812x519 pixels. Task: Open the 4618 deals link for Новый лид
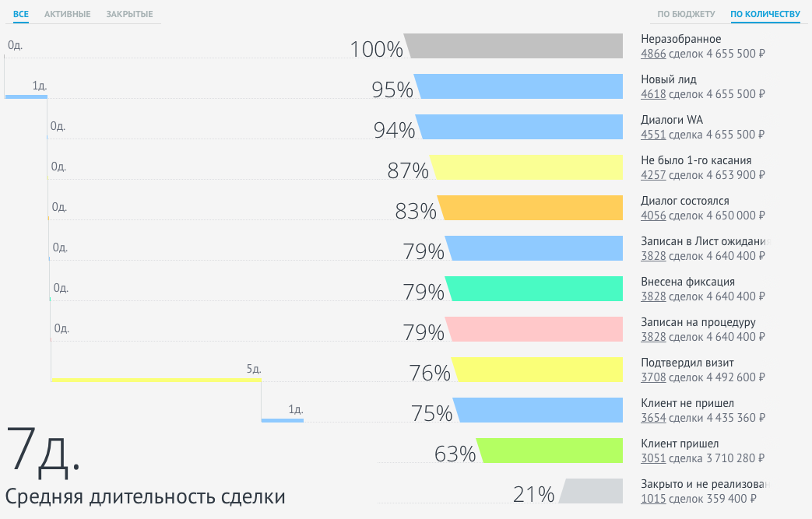(x=653, y=94)
